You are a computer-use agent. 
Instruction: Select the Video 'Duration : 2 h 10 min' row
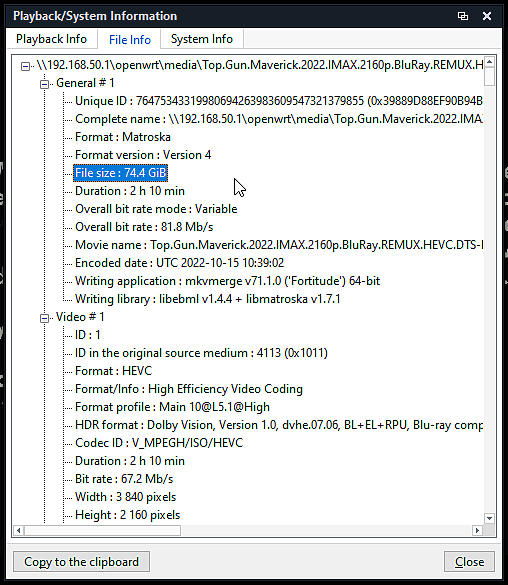coord(130,461)
